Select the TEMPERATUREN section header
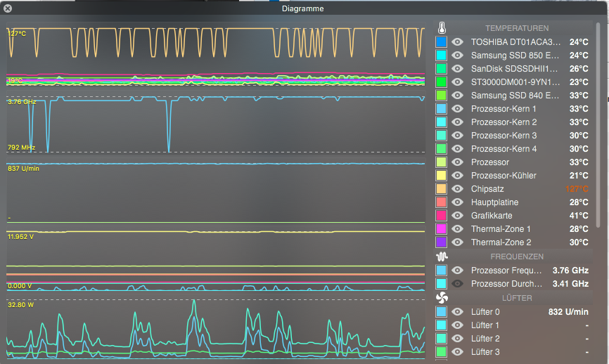This screenshot has height=364, width=609. tap(517, 28)
